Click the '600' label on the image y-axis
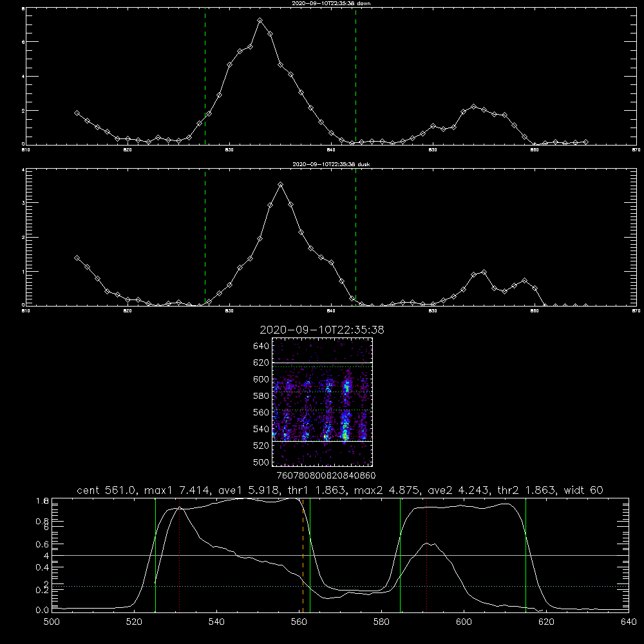Viewport: 644px width, 644px height. point(261,379)
